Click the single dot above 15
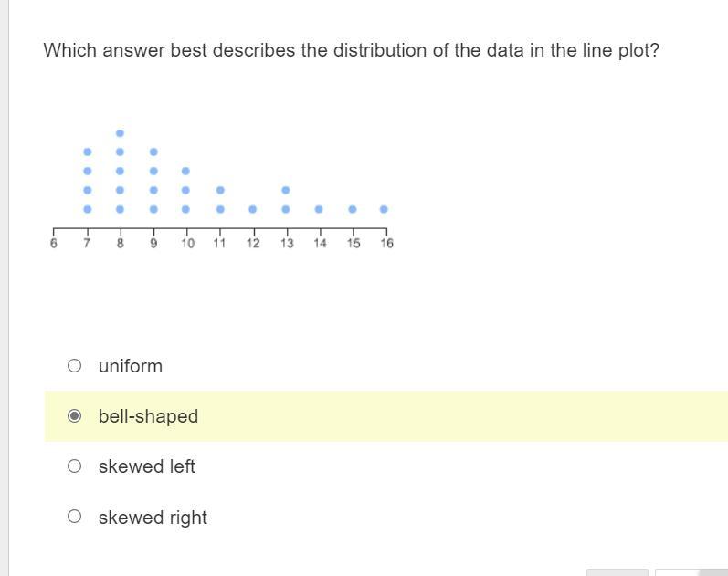 pyautogui.click(x=353, y=209)
